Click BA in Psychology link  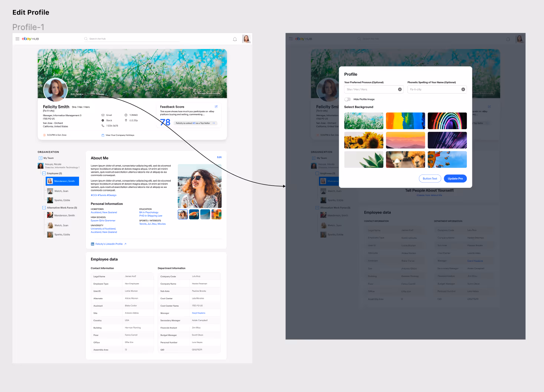click(149, 212)
